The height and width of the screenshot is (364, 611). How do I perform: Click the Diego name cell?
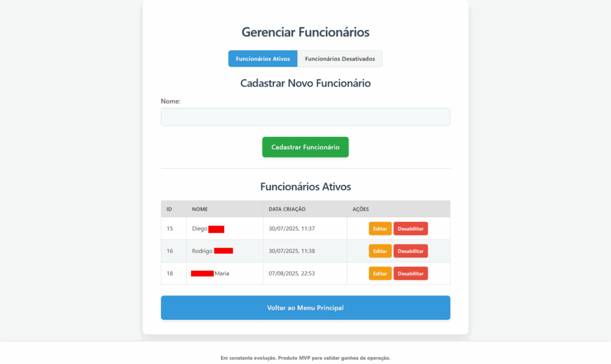coord(200,229)
